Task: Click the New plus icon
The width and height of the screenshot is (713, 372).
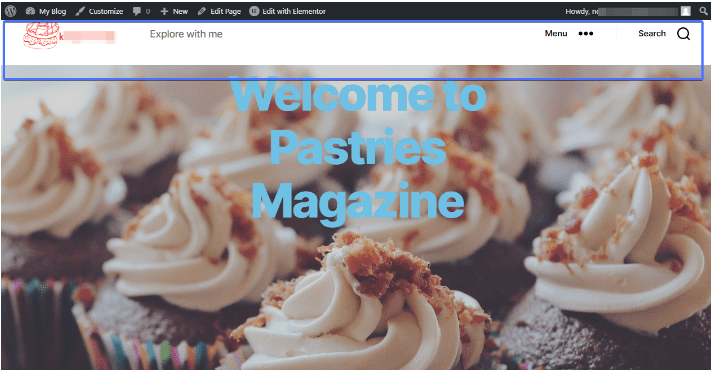Action: coord(164,11)
